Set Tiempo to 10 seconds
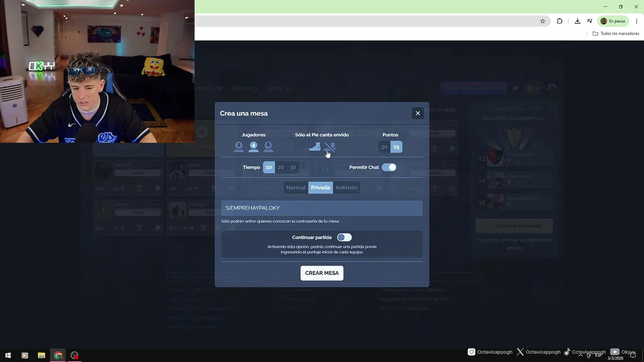 (269, 167)
